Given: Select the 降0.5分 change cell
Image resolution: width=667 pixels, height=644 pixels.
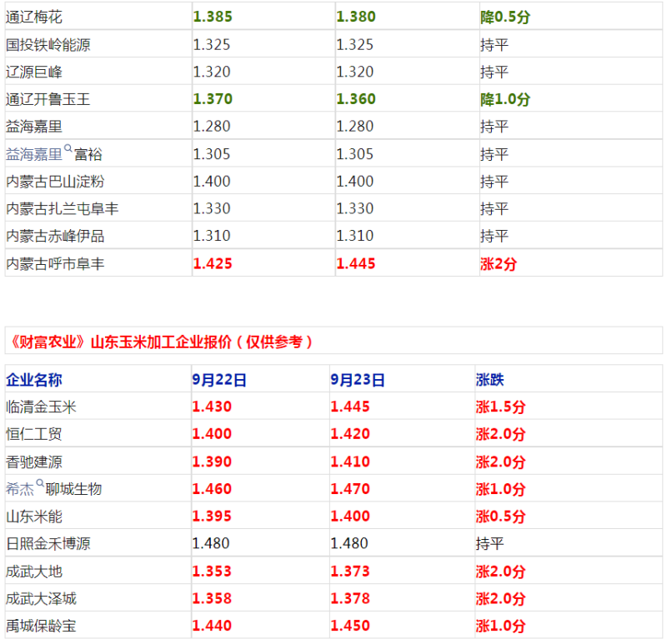Looking at the screenshot, I should point(505,17).
